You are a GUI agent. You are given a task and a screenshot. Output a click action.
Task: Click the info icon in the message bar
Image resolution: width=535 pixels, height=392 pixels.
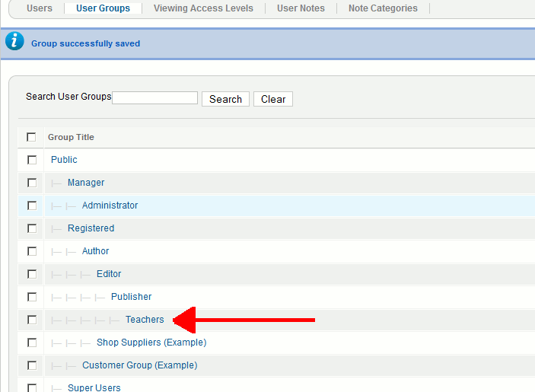click(x=14, y=42)
